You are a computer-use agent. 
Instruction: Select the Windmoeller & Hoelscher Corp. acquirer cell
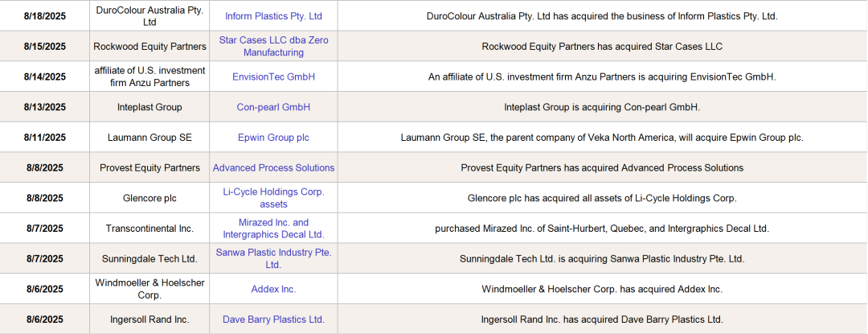[149, 289]
